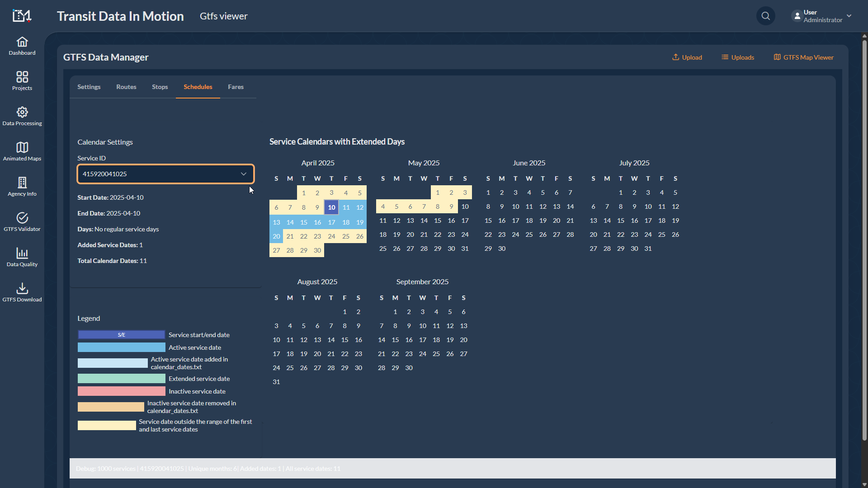Open Animated Maps in the sidebar
This screenshot has width=868, height=488.
[x=22, y=147]
